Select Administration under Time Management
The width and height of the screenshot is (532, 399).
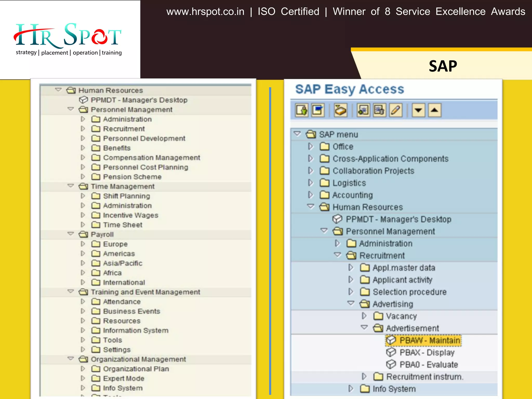[127, 205]
